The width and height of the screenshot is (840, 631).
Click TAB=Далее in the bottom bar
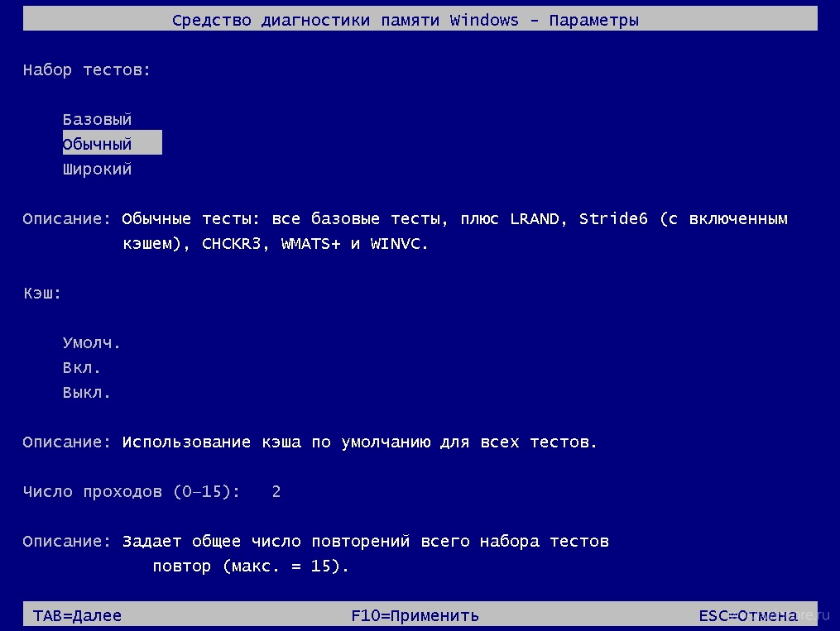pos(77,615)
